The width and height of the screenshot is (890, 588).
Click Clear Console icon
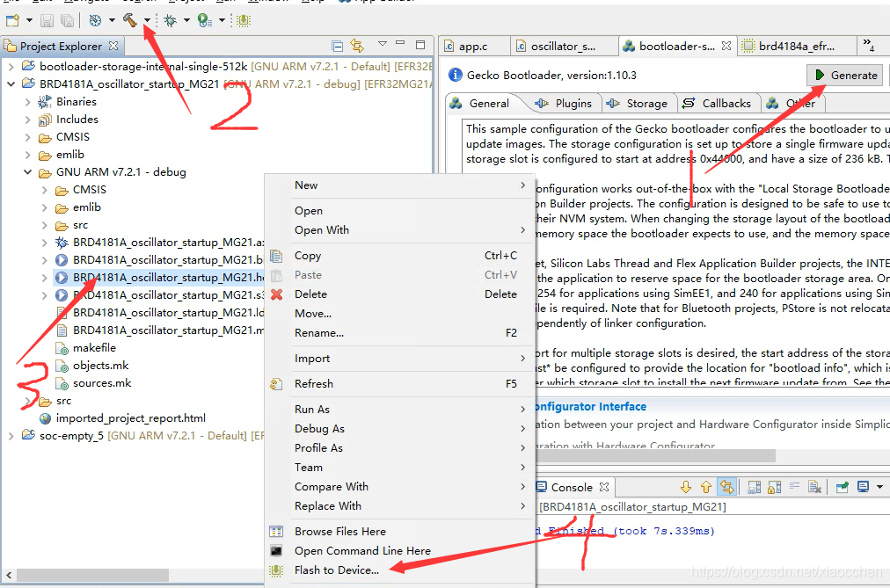814,487
